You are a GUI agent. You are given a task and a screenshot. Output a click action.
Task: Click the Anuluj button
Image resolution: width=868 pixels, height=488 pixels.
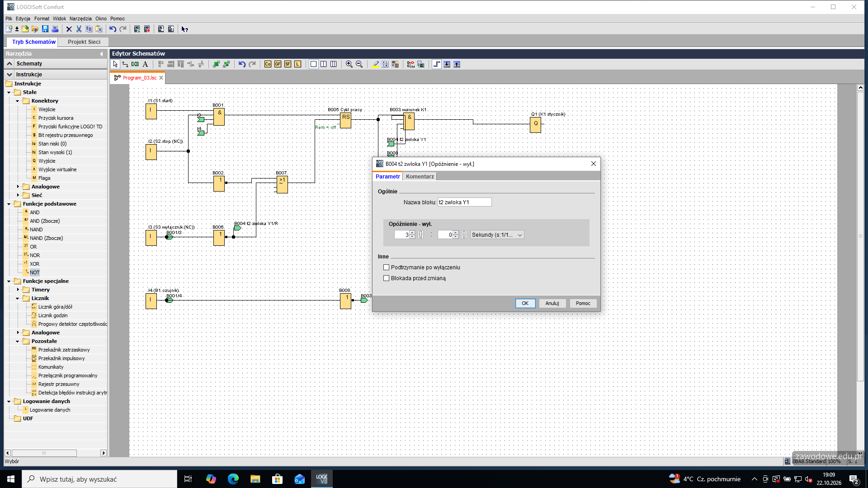[x=552, y=303]
